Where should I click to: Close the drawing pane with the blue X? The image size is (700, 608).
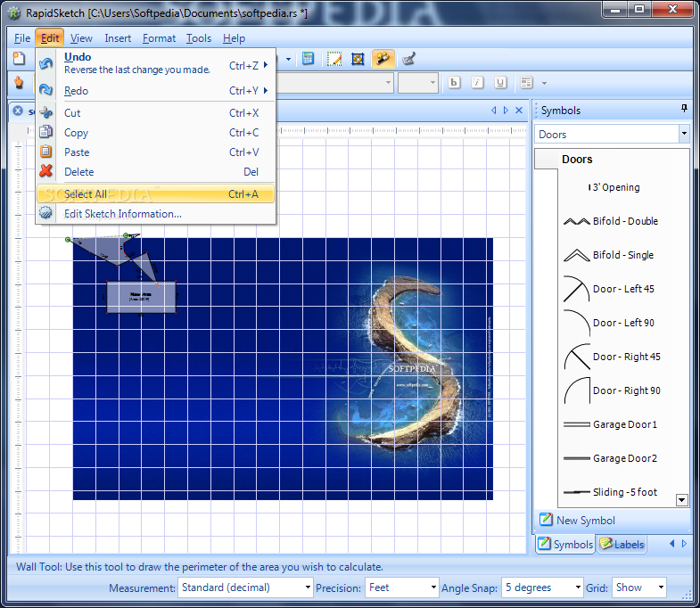(x=519, y=111)
